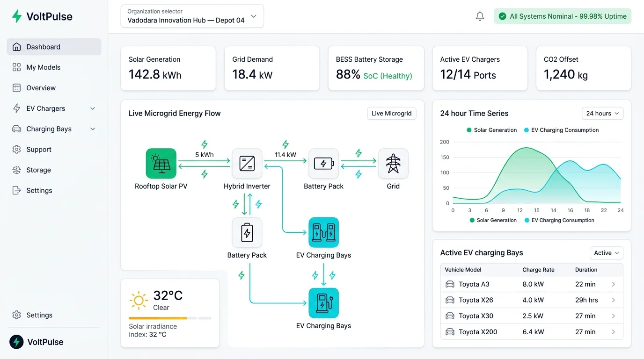Click the Storage icon in sidebar
The height and width of the screenshot is (359, 644).
tap(17, 170)
